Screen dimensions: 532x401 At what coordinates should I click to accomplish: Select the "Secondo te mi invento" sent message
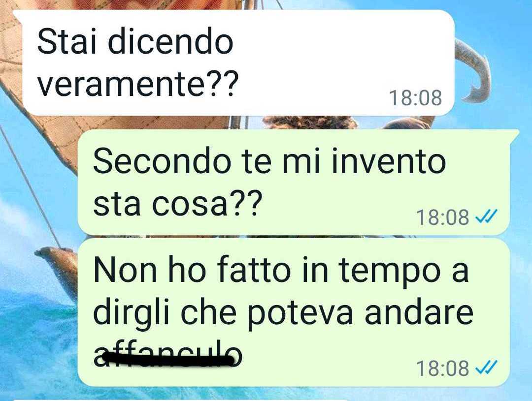294,183
